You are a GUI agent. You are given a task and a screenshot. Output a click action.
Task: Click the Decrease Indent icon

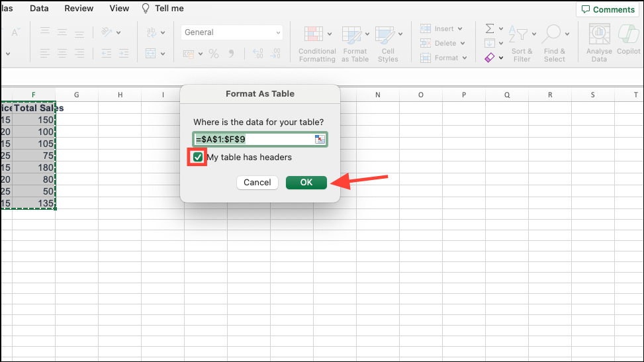(x=107, y=54)
